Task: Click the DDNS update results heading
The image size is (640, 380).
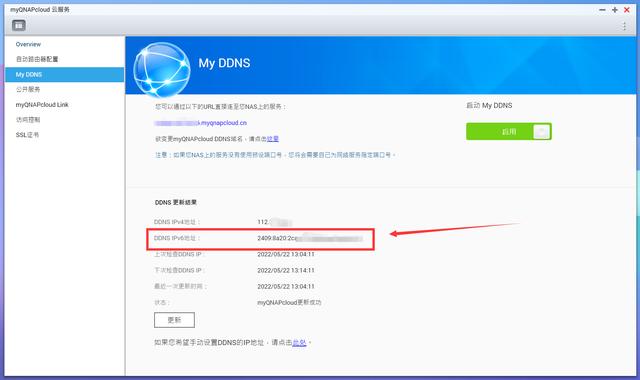Action: pos(176,202)
